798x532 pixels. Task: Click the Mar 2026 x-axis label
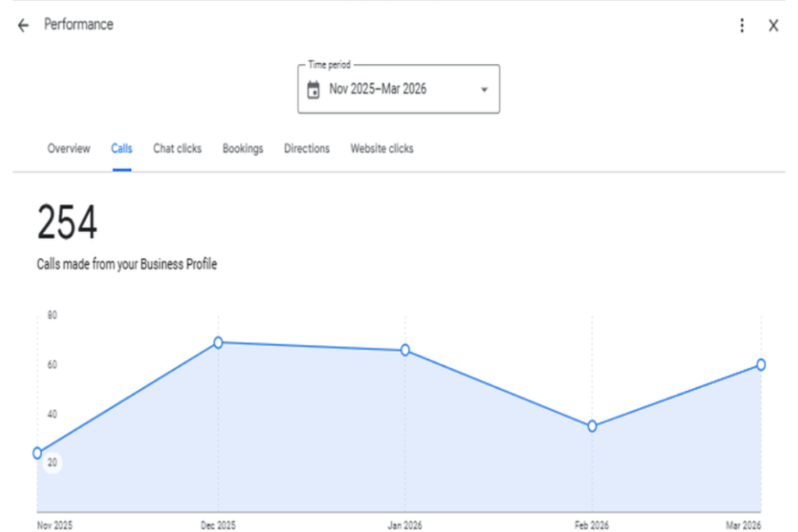[x=743, y=526]
